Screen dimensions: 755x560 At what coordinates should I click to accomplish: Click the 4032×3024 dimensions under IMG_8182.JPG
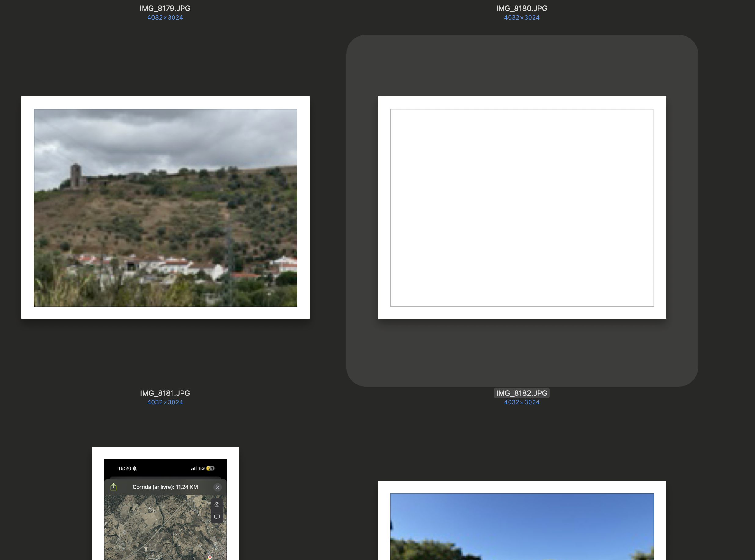(x=521, y=402)
